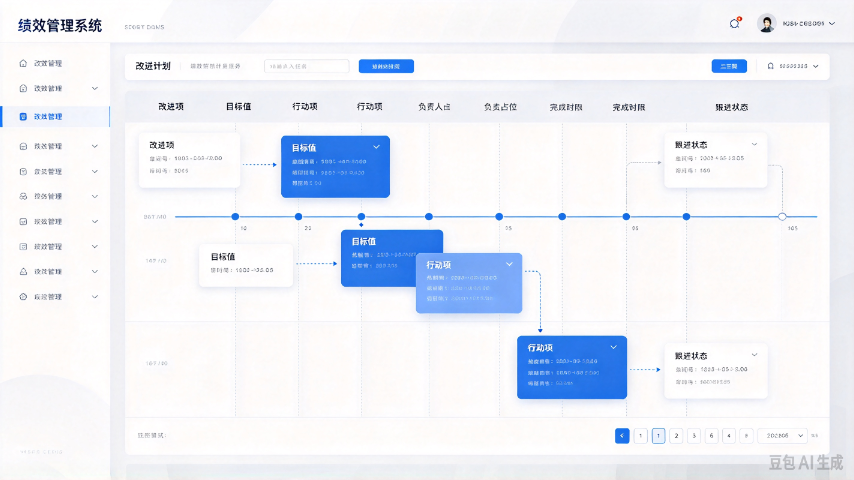
Task: Expand the light blue 行动项 card chevron
Action: coord(509,264)
